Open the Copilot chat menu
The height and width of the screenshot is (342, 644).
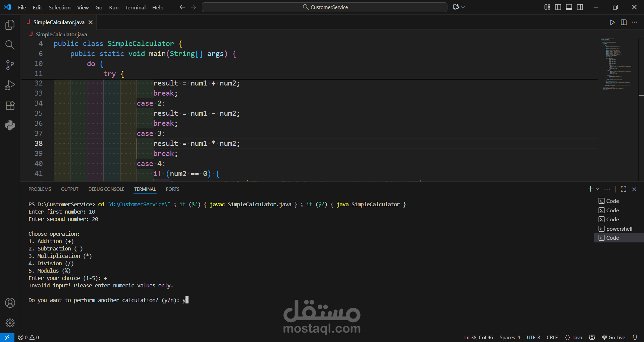459,7
